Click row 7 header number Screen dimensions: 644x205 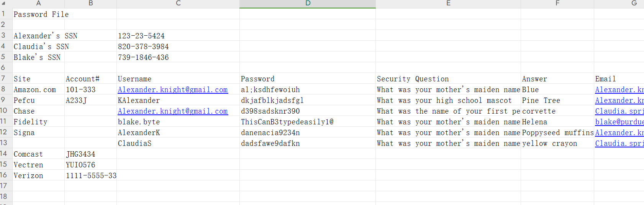[x=3, y=78]
